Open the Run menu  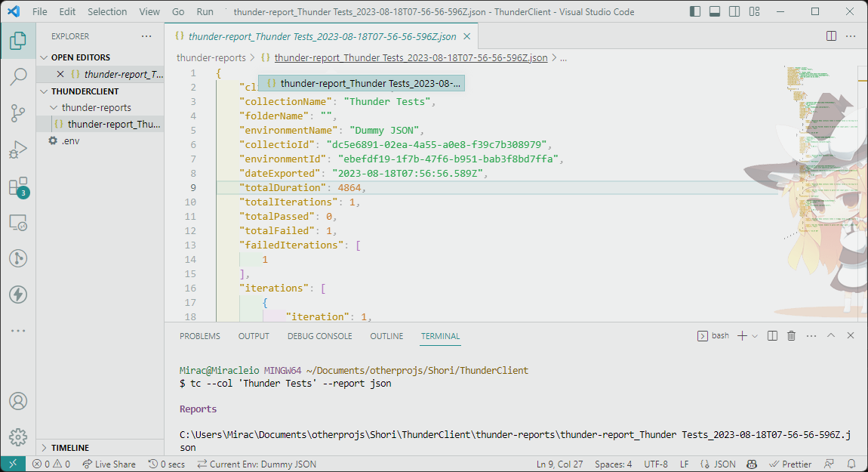pyautogui.click(x=205, y=11)
